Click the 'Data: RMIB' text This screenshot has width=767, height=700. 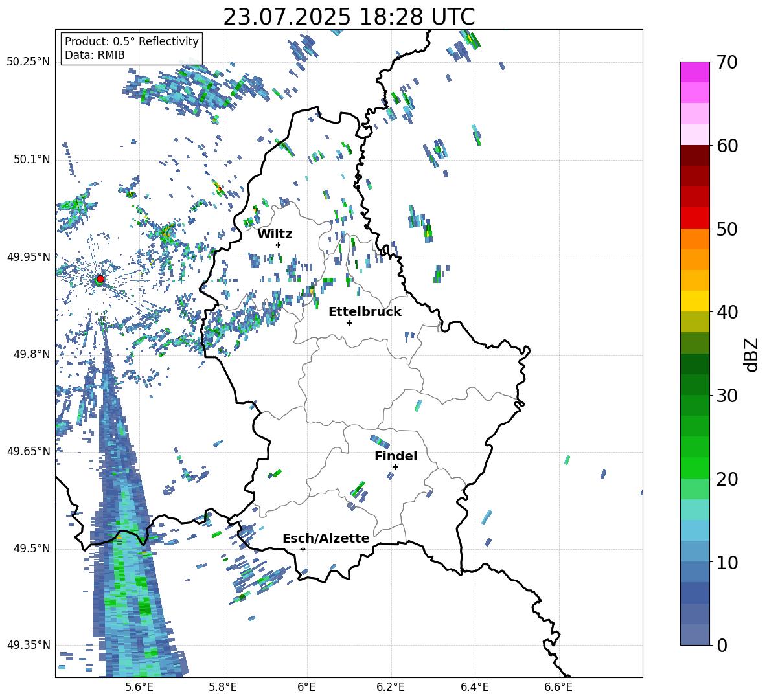tap(95, 55)
